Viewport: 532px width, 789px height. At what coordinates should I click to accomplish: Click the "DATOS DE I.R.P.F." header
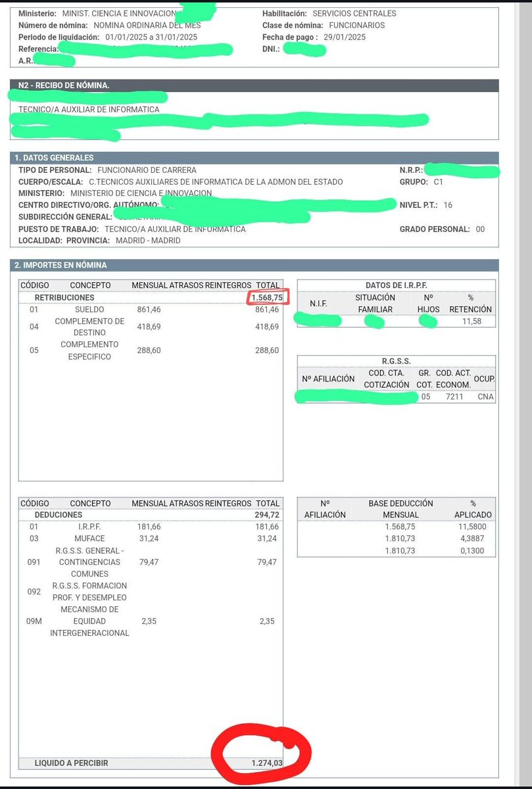(398, 285)
